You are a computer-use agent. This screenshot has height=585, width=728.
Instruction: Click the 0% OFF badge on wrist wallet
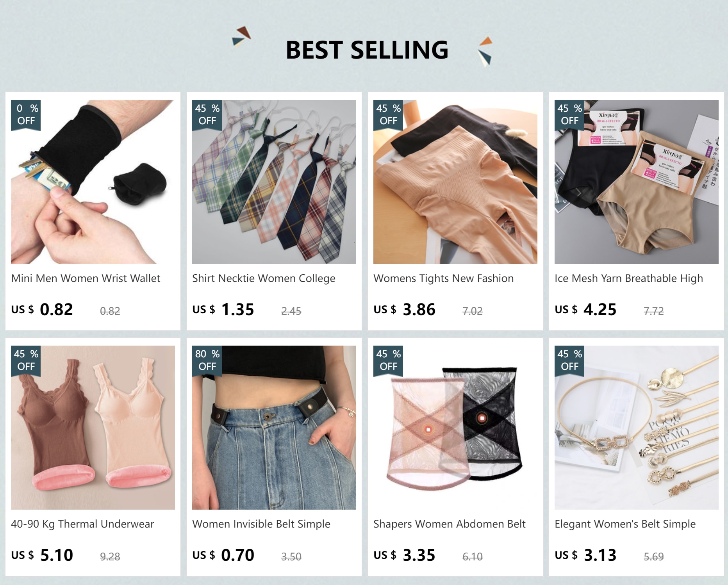26,115
